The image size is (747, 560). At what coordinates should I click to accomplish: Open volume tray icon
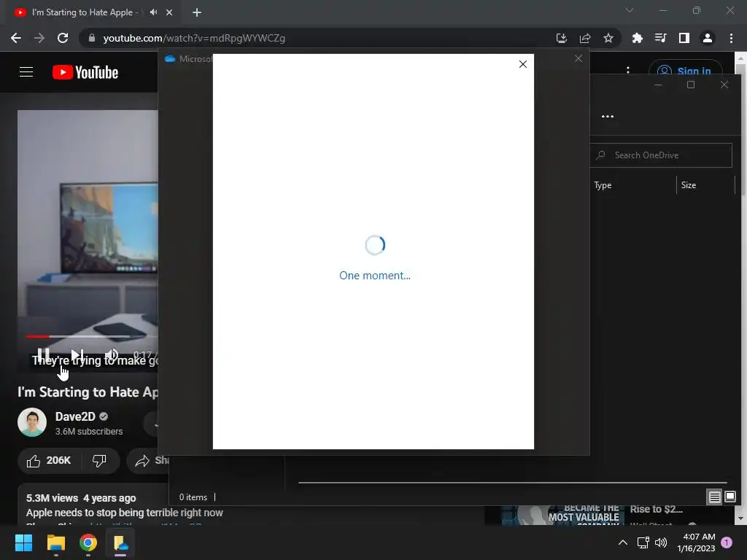(661, 542)
